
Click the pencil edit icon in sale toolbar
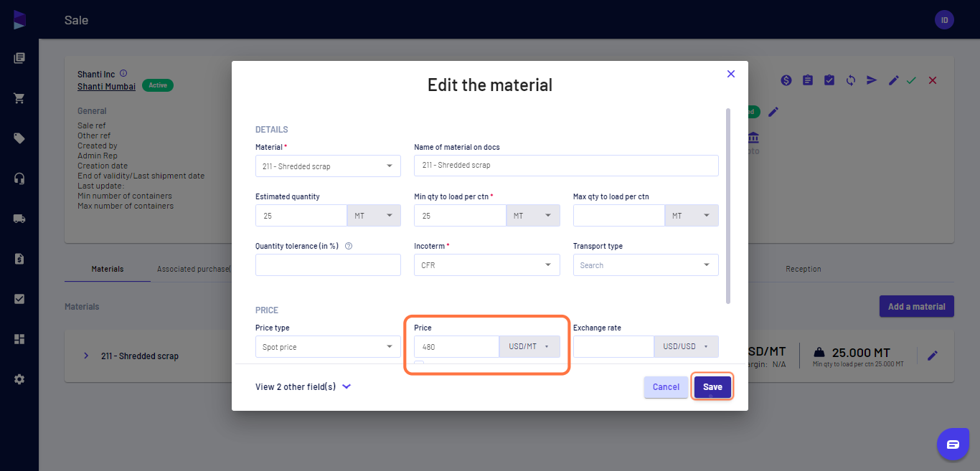tap(893, 80)
